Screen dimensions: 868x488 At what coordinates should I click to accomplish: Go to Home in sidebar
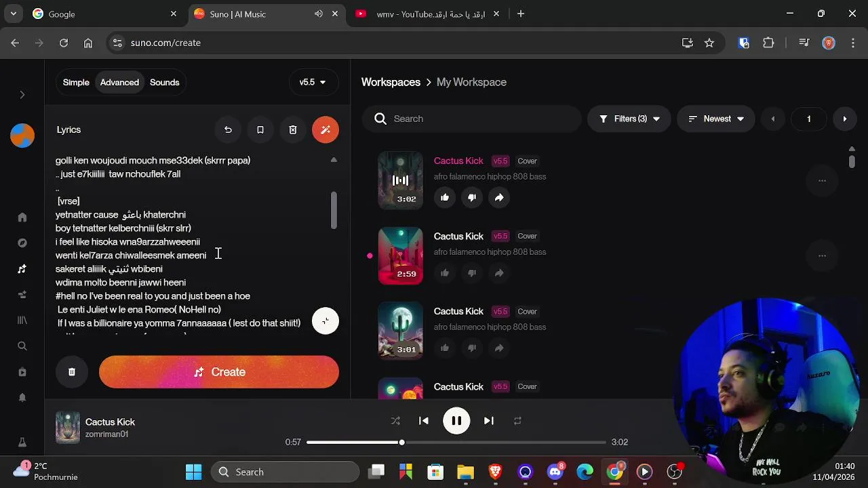pyautogui.click(x=22, y=218)
